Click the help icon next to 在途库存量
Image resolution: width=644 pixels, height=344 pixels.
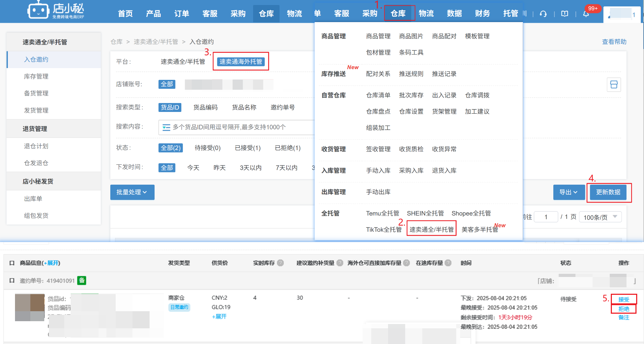(x=448, y=263)
